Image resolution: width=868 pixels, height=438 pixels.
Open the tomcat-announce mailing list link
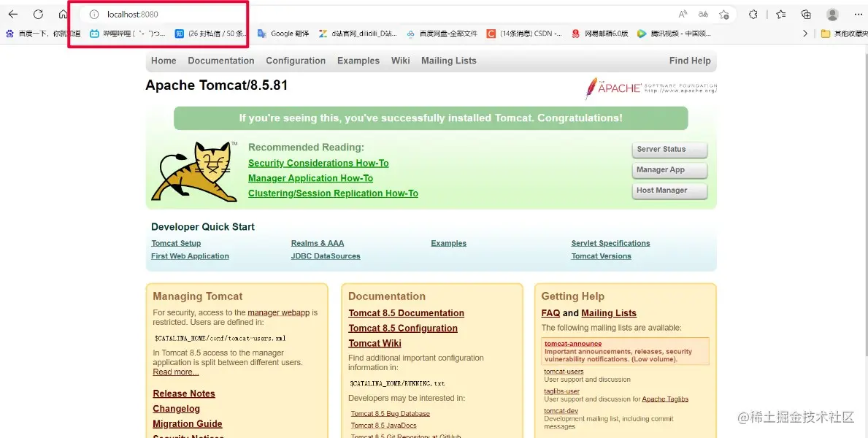click(x=573, y=344)
